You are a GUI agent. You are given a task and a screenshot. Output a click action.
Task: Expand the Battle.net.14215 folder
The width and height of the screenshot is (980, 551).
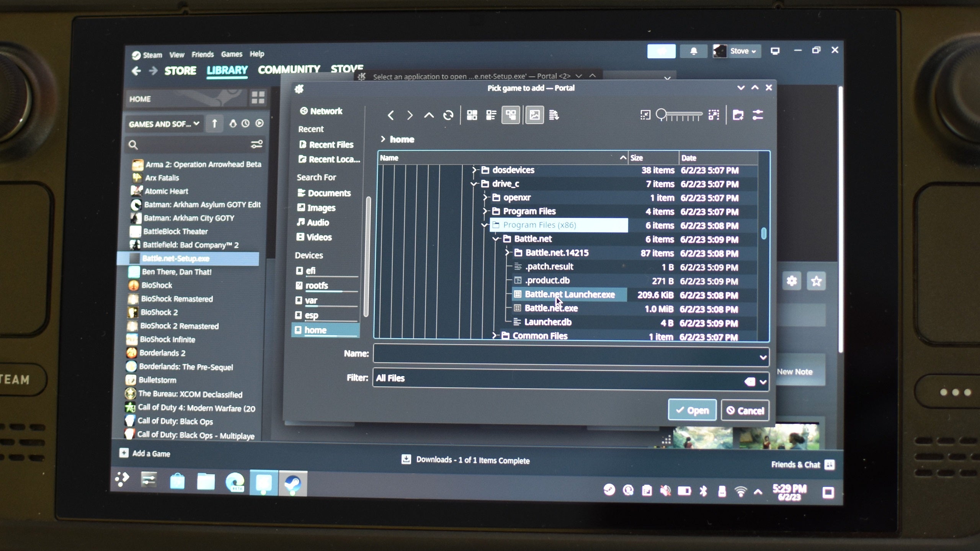(507, 253)
